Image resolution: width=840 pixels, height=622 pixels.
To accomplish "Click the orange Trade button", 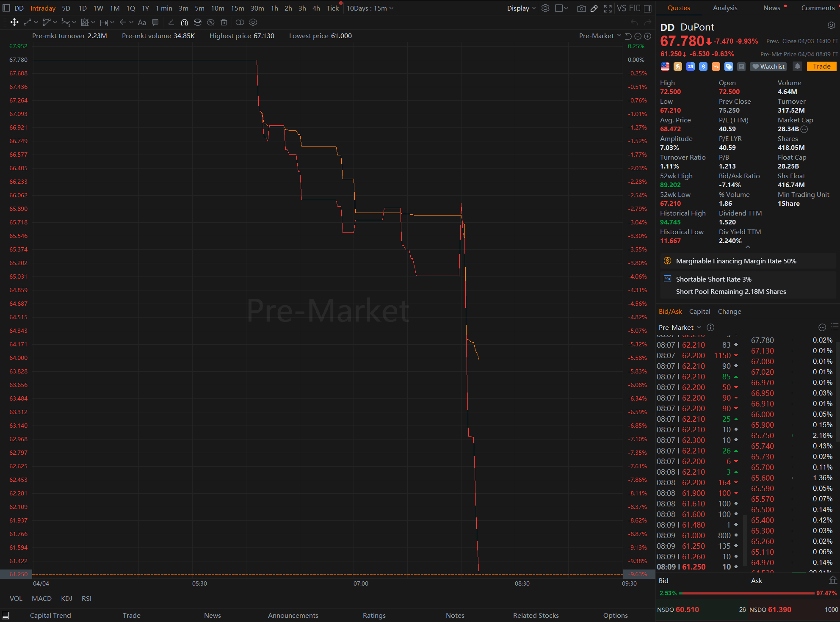I will (x=821, y=66).
